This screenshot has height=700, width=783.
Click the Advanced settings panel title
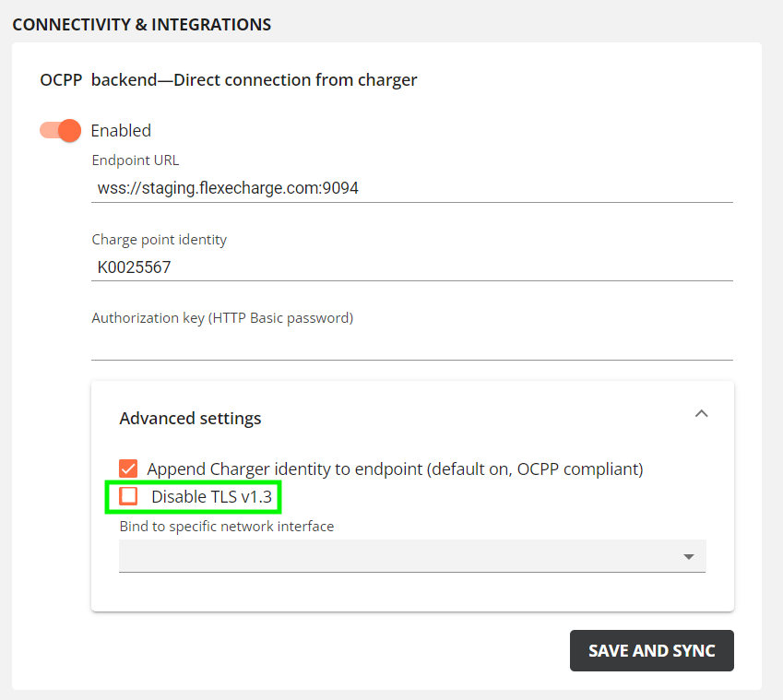190,418
